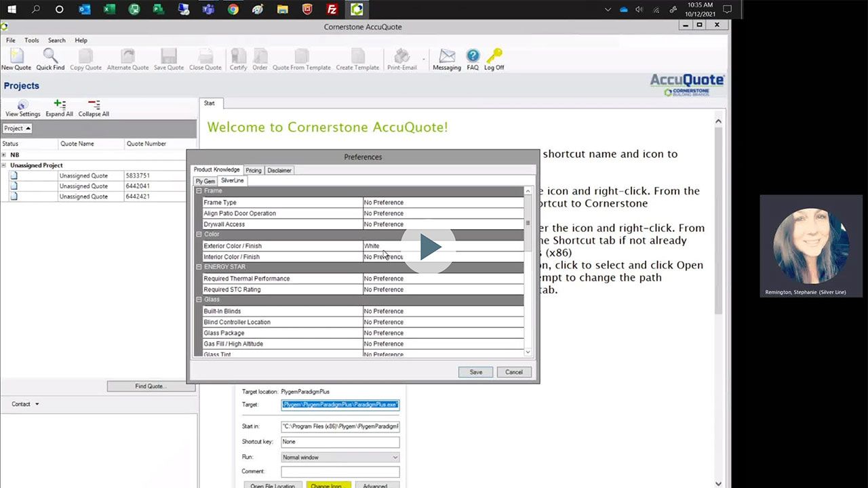Click the Frame Type preference value

coord(443,203)
